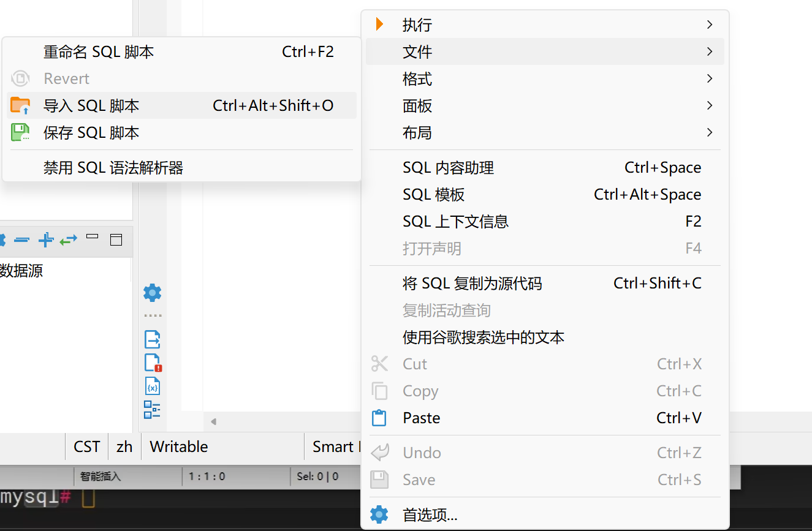812x531 pixels.
Task: Click the show output panel icon
Action: click(152, 339)
